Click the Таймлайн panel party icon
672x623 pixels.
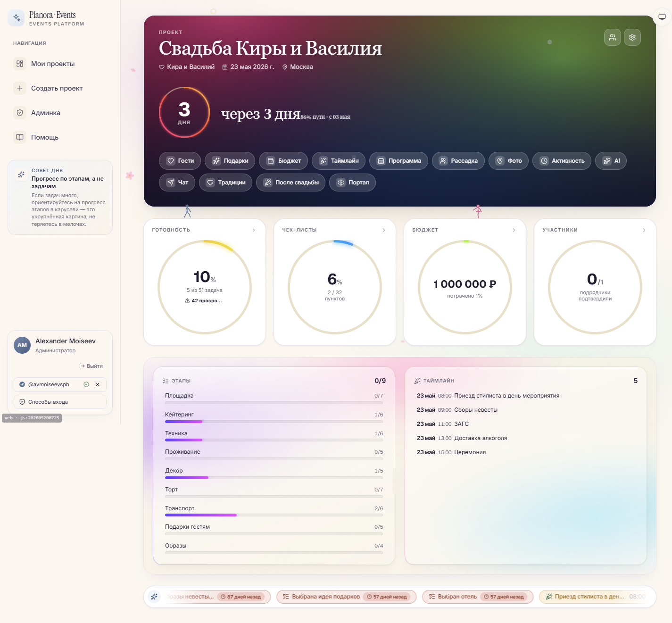coord(417,381)
